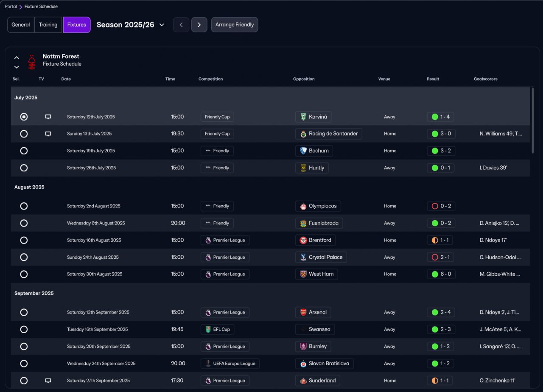Go to Portal in the breadcrumb

[x=11, y=6]
